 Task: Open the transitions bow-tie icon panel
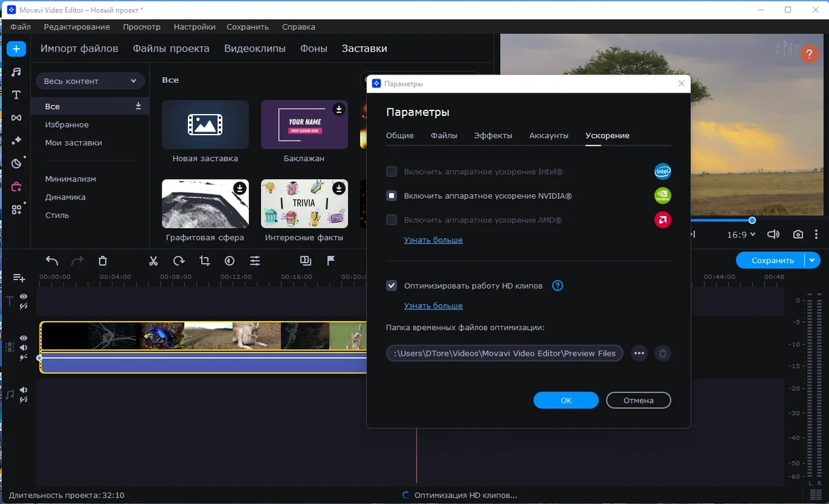coord(17,117)
